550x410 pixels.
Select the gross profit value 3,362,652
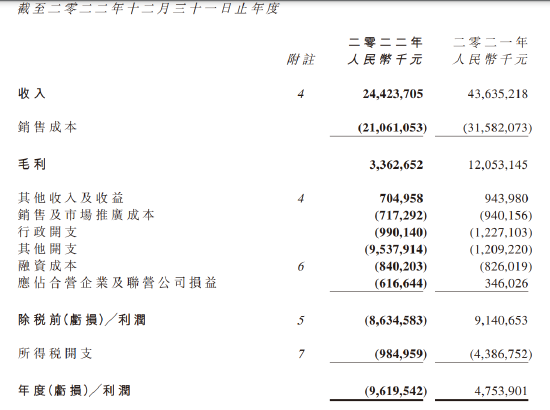[x=396, y=164]
